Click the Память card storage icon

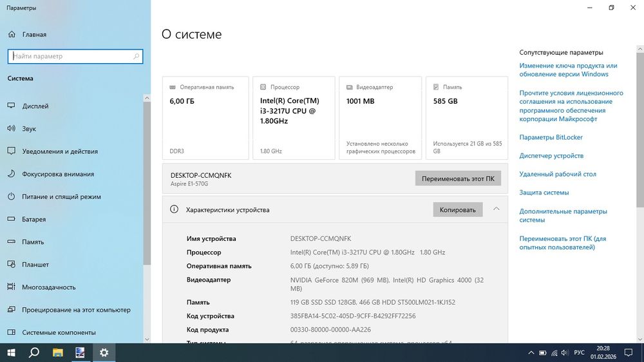pyautogui.click(x=436, y=87)
